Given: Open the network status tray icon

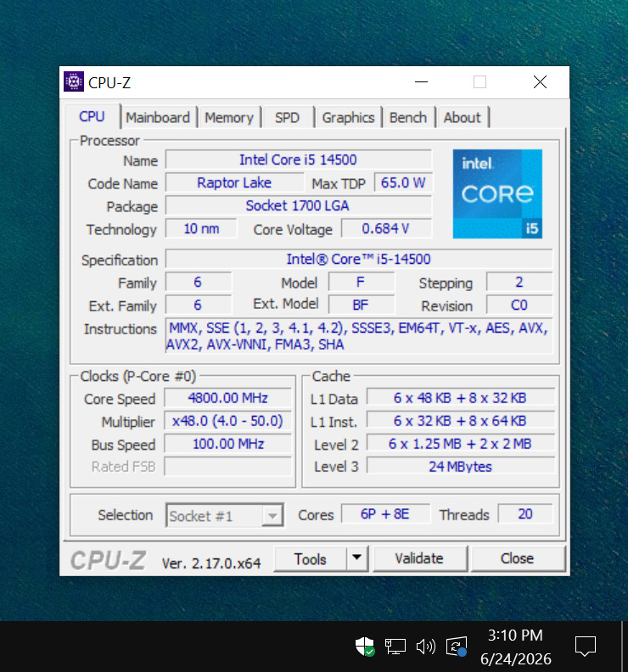Looking at the screenshot, I should [395, 647].
